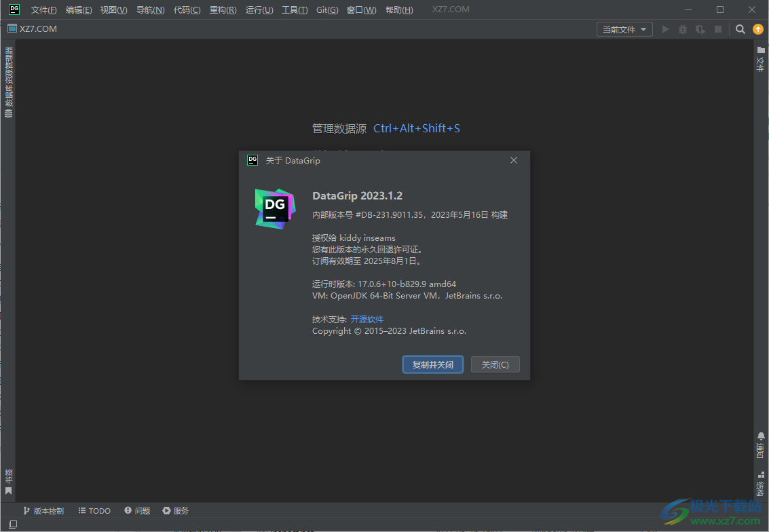Click the Stop square icon

[x=718, y=29]
